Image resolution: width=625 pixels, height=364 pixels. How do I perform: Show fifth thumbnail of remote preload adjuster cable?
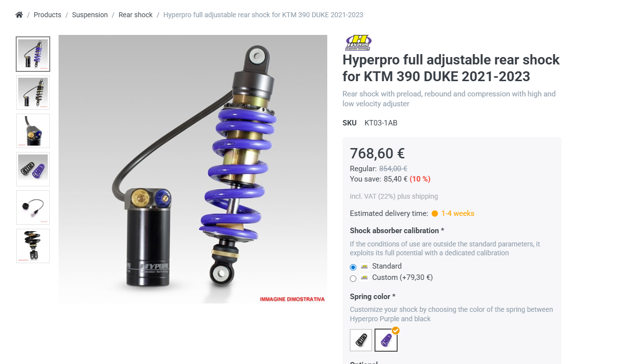click(33, 208)
